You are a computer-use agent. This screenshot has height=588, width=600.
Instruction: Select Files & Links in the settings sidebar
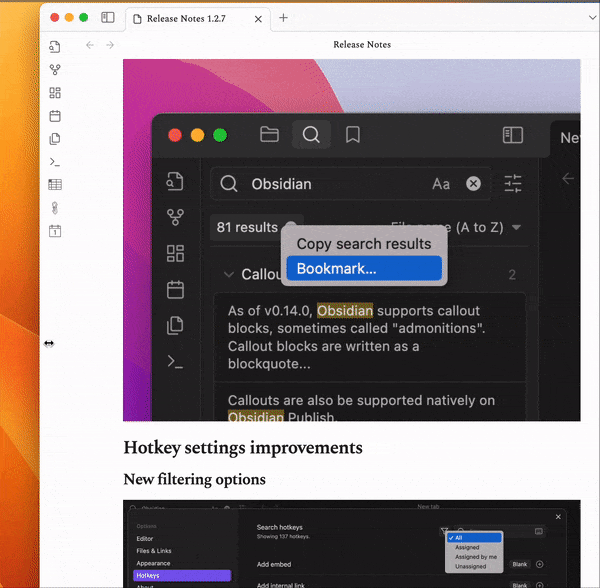(154, 551)
